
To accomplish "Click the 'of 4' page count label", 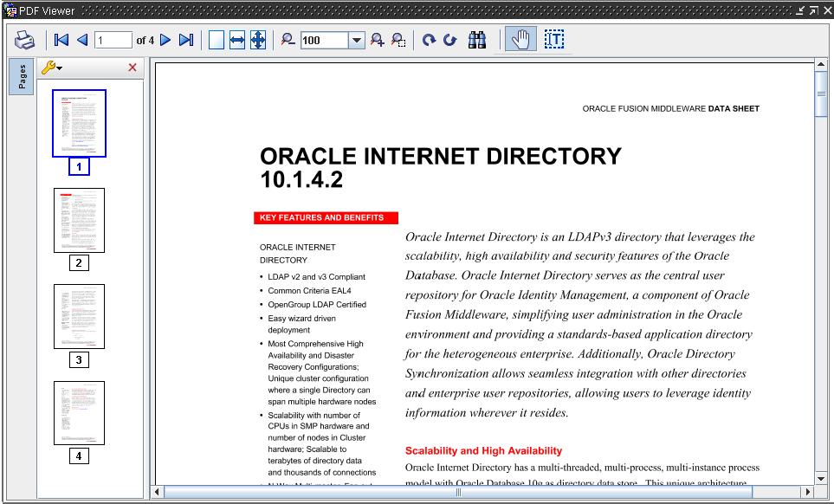I will coord(145,41).
